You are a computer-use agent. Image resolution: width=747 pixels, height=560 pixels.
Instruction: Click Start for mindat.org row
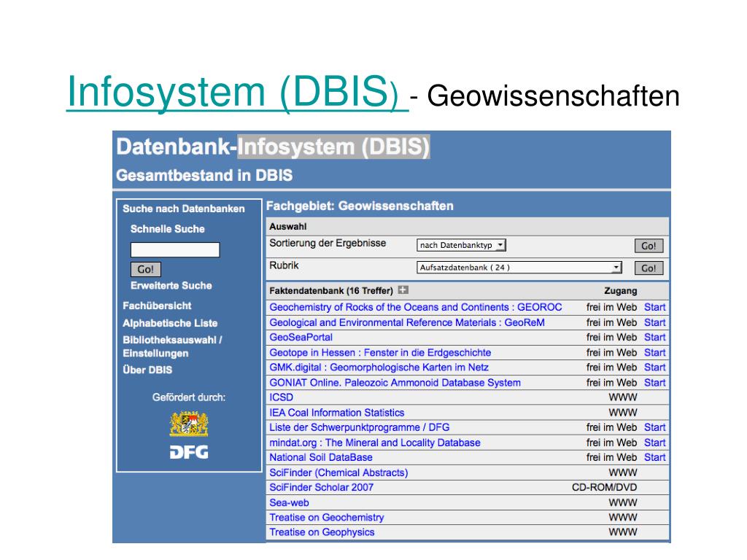tap(654, 443)
